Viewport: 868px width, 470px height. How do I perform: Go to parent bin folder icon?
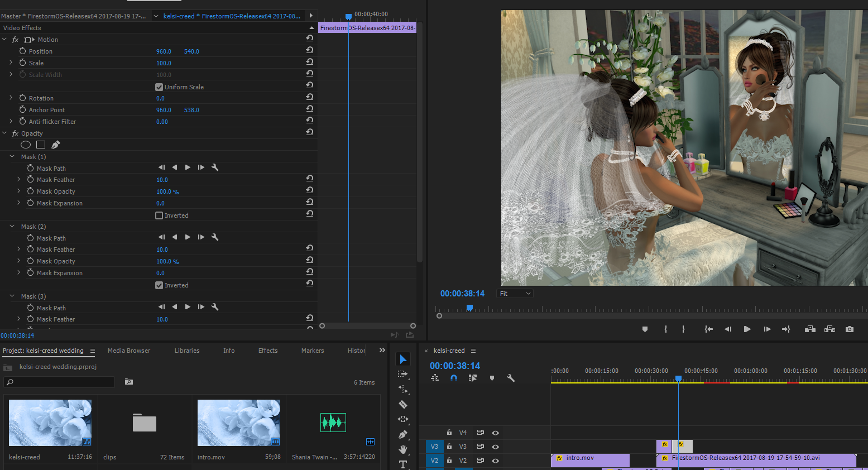8,367
